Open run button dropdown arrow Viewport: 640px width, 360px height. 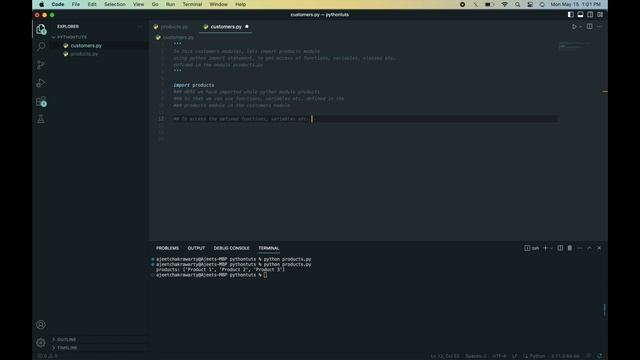[580, 27]
